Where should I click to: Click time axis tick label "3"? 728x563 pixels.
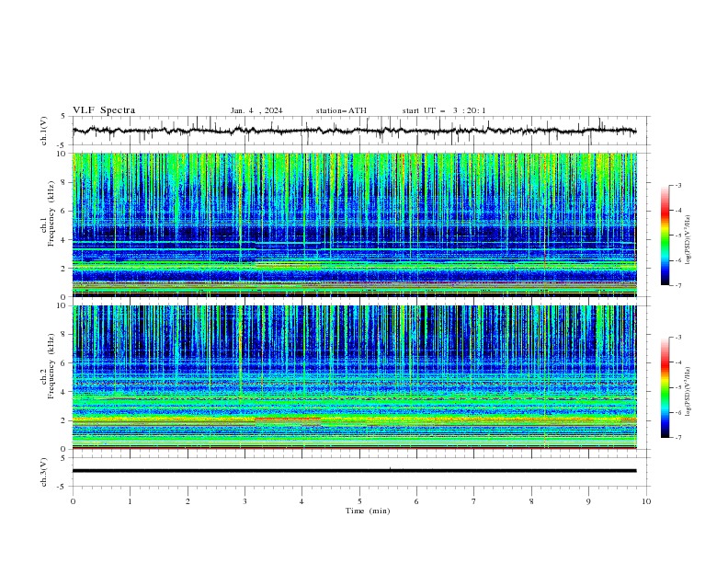tap(245, 501)
